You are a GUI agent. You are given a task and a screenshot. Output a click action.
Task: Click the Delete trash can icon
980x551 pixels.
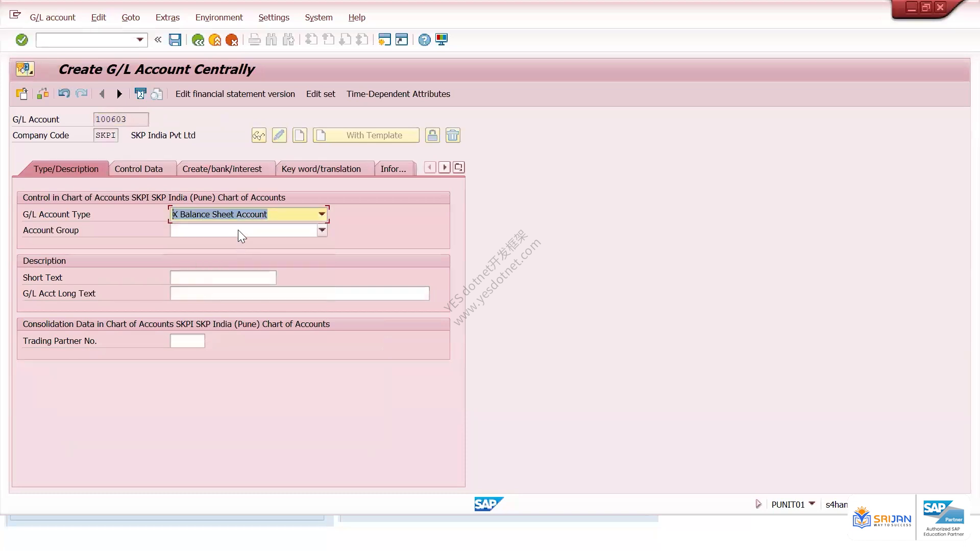[x=453, y=135]
